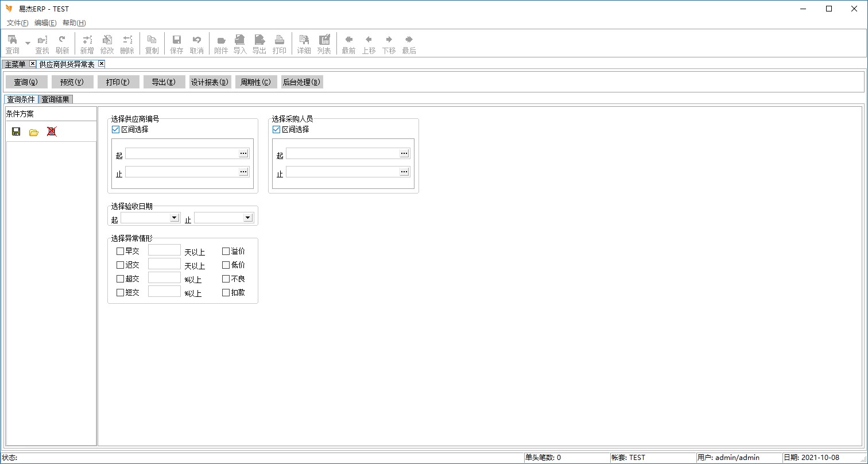
Task: Switch to the 查询结果 tab
Action: tap(55, 99)
